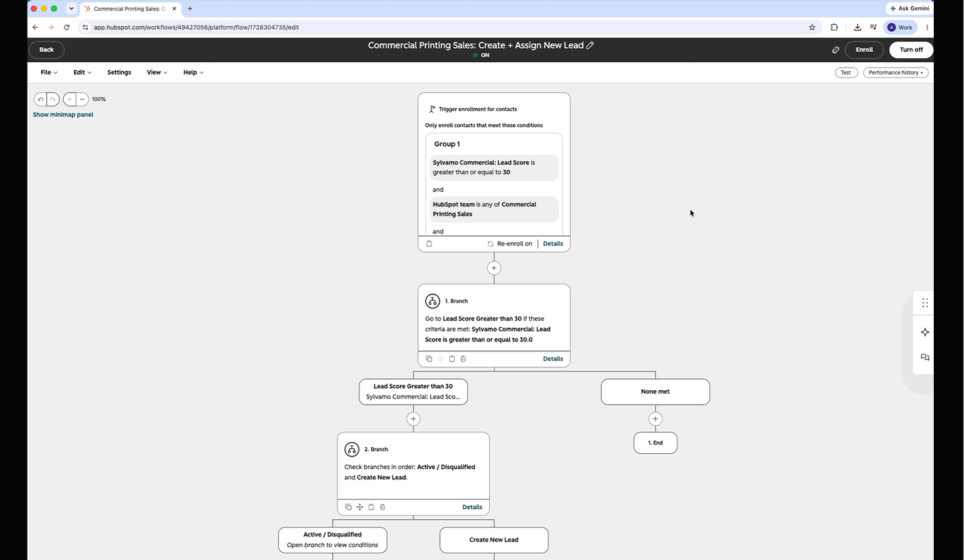Select the None met branch node
This screenshot has height=560, width=964.
[x=655, y=391]
